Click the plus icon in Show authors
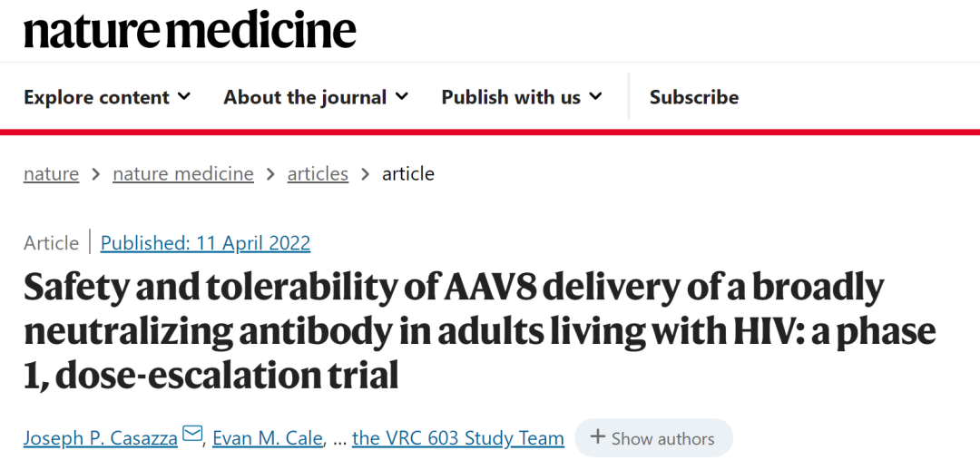 tap(597, 438)
